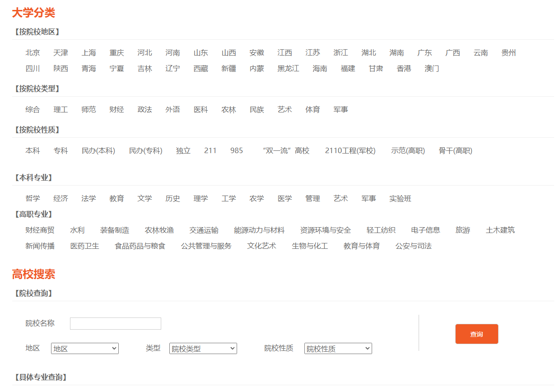The image size is (555, 392).
Task: Select 北京 in the region list
Action: [33, 53]
